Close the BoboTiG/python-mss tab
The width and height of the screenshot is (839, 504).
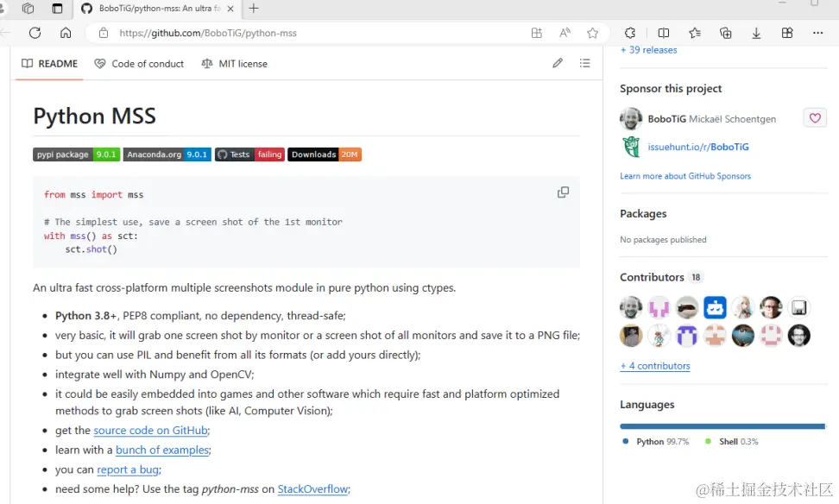pos(230,9)
